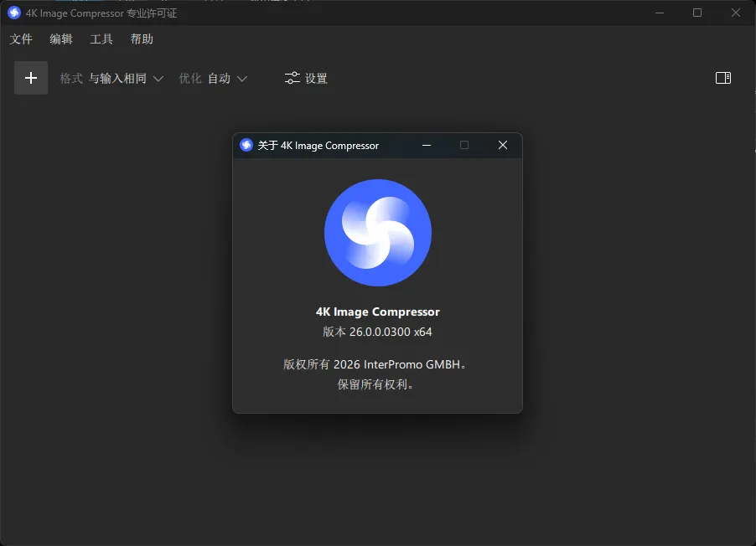756x546 pixels.
Task: Click the 版权所有 2026 InterPromo GMBH text
Action: coord(375,364)
